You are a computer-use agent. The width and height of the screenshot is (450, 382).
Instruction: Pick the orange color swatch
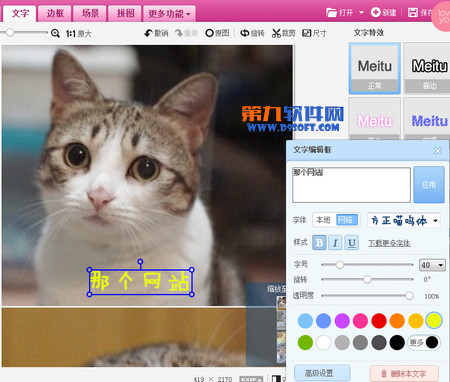(x=397, y=321)
